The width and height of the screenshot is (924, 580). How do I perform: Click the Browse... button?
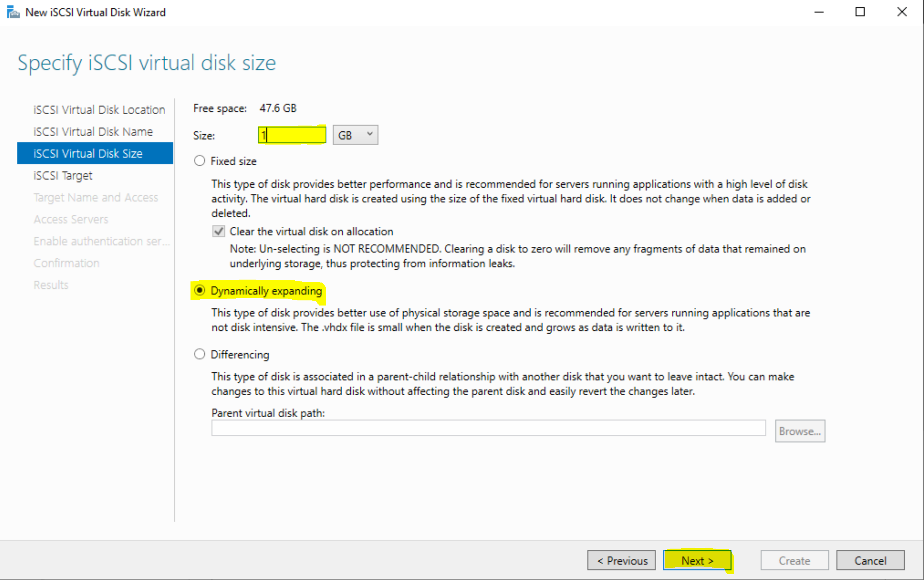point(800,431)
